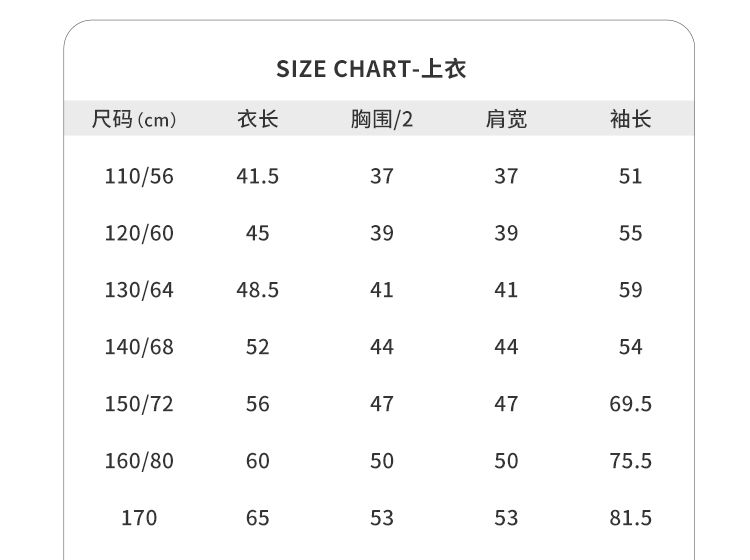
Task: Select the 袖长 column header
Action: coord(630,120)
